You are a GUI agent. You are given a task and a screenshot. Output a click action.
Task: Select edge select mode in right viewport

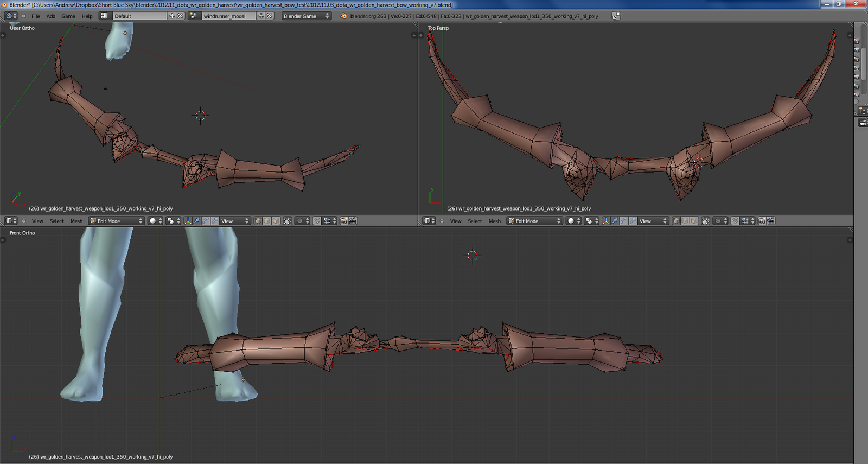[685, 221]
